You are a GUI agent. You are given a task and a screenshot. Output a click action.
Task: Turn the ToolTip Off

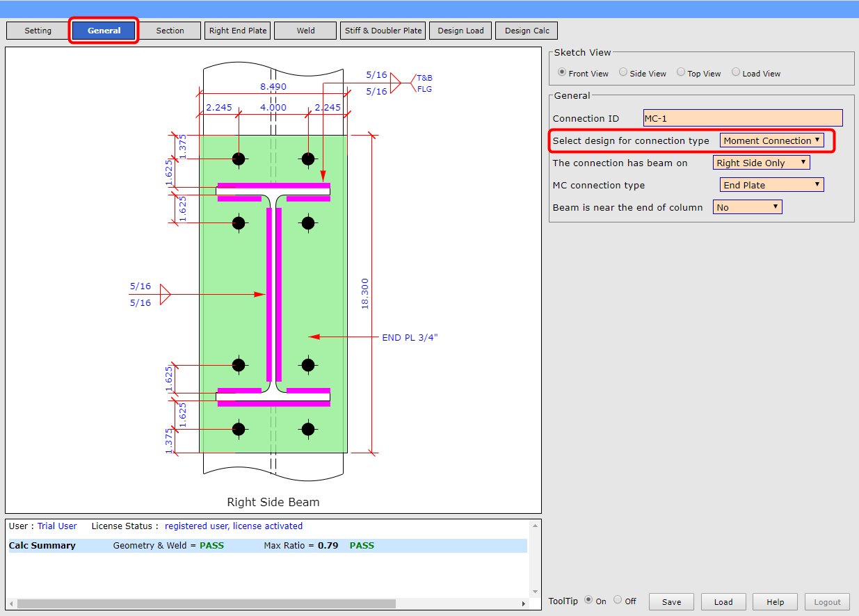pyautogui.click(x=617, y=600)
